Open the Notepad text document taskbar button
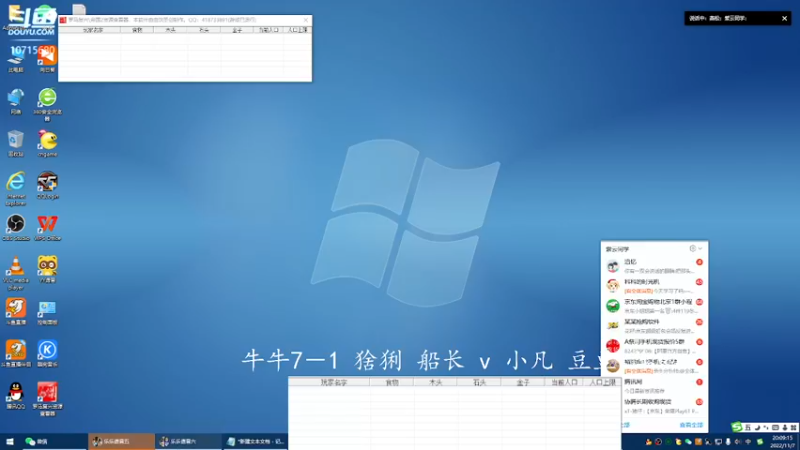This screenshot has height=450, width=800. tap(255, 441)
